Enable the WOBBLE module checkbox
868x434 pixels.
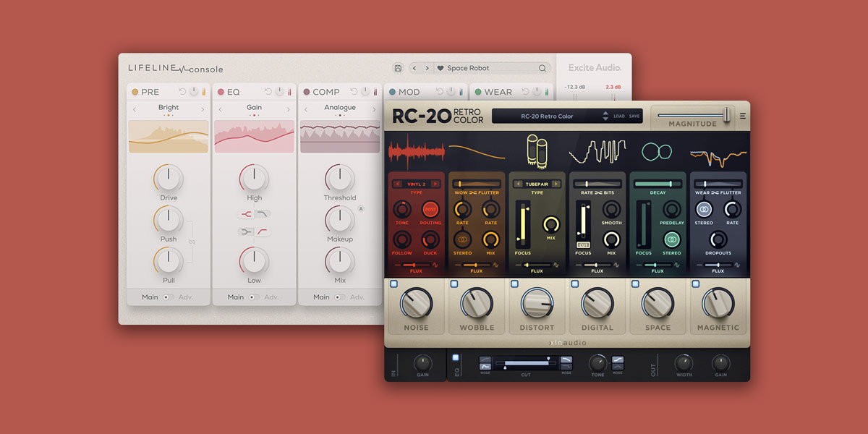pyautogui.click(x=454, y=284)
